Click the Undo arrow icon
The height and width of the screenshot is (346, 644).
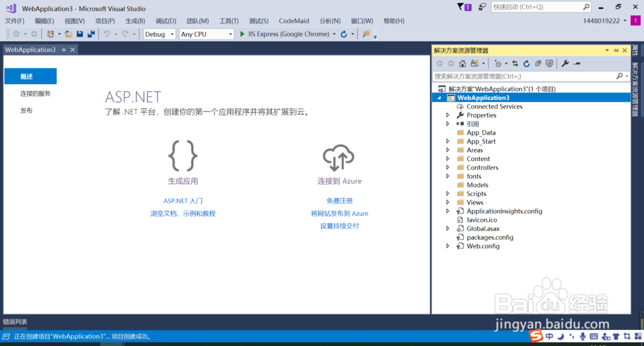107,34
